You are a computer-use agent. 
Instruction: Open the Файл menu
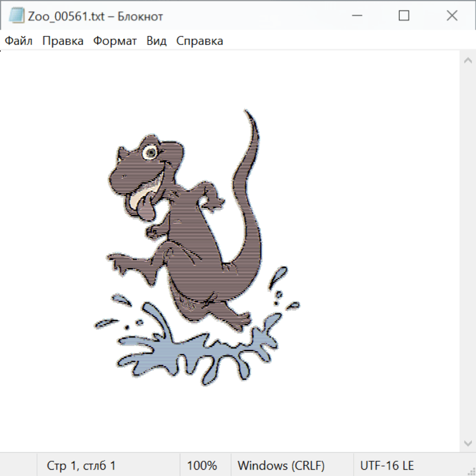pos(19,41)
